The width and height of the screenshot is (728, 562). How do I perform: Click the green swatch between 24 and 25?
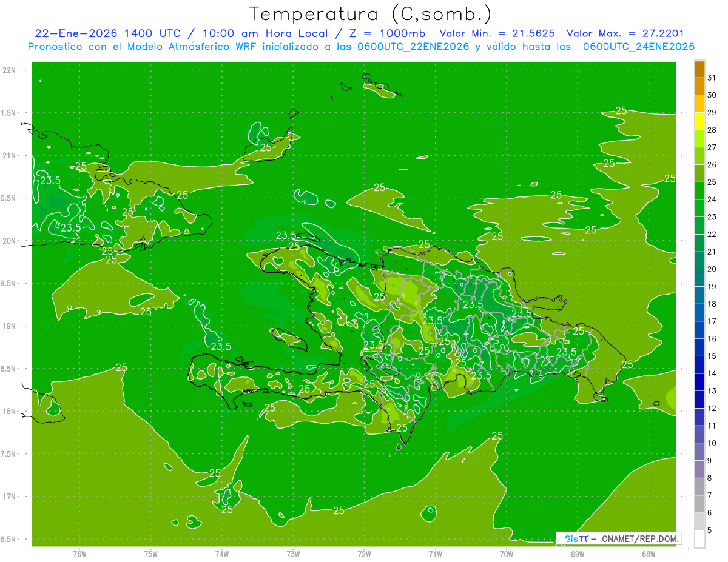pyautogui.click(x=699, y=190)
